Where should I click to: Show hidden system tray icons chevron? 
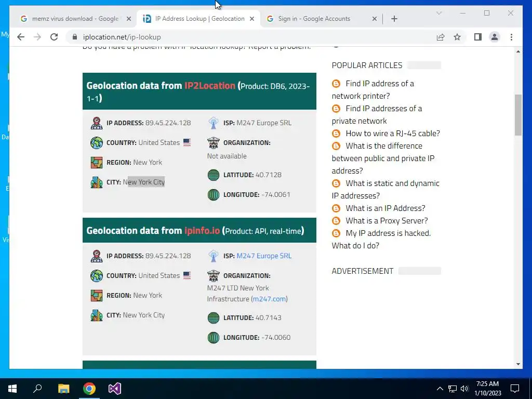click(x=440, y=389)
